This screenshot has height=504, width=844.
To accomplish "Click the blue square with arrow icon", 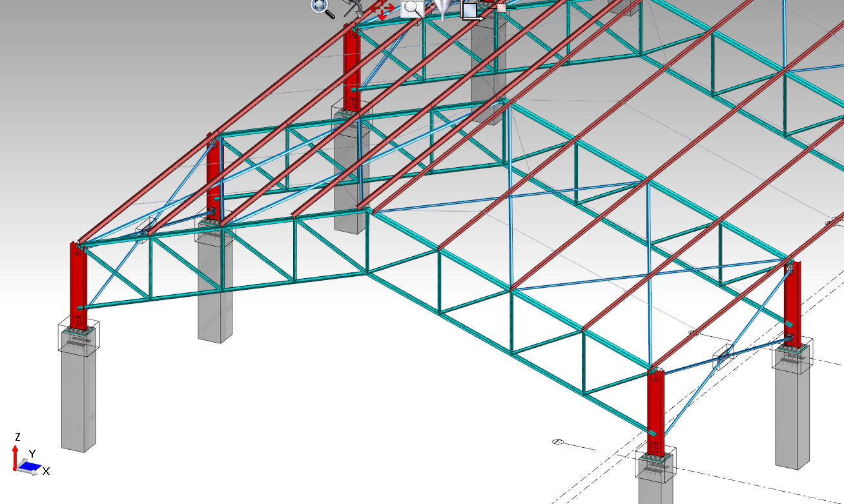I will (471, 10).
